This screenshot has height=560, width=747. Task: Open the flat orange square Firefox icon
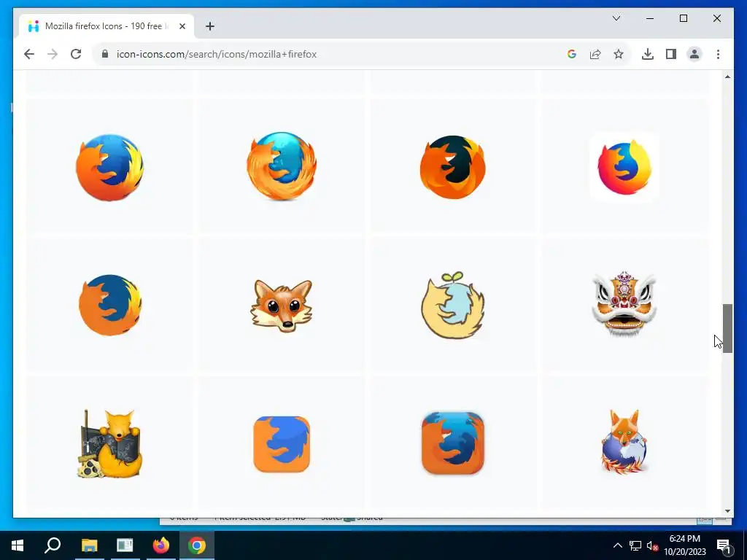coord(282,444)
